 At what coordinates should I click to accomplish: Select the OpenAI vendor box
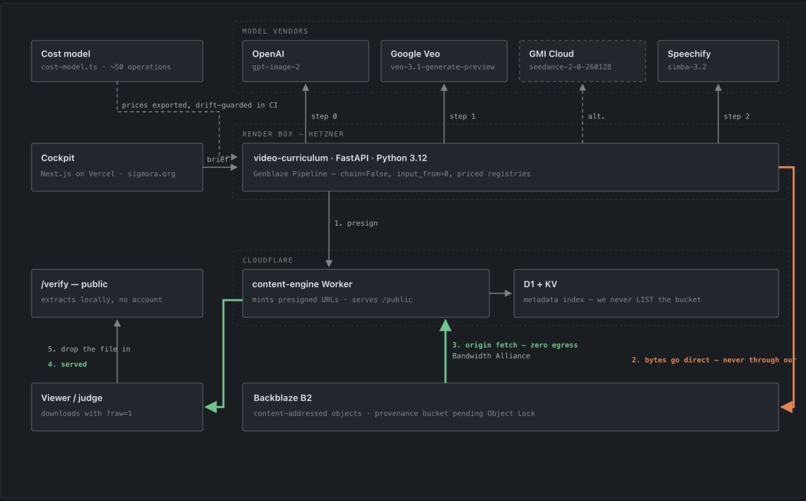[x=305, y=61]
